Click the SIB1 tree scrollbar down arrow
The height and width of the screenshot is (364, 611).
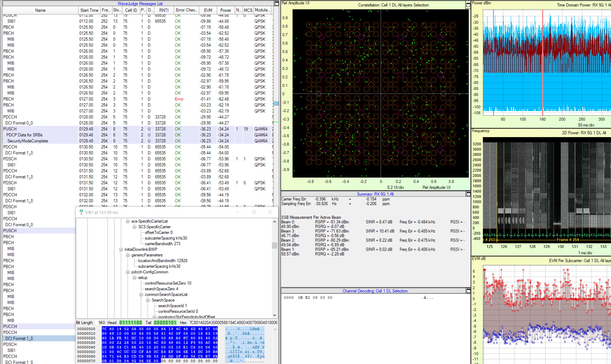coord(274,315)
